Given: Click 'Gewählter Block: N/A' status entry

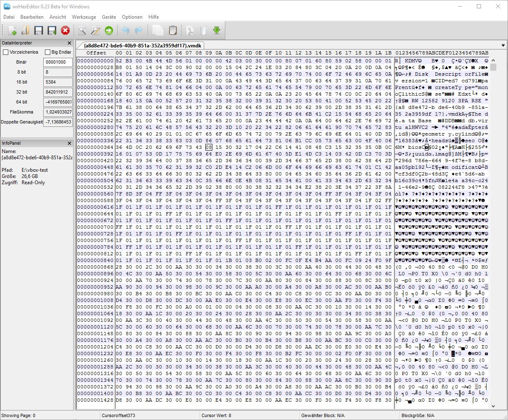Looking at the screenshot, I should (323, 415).
